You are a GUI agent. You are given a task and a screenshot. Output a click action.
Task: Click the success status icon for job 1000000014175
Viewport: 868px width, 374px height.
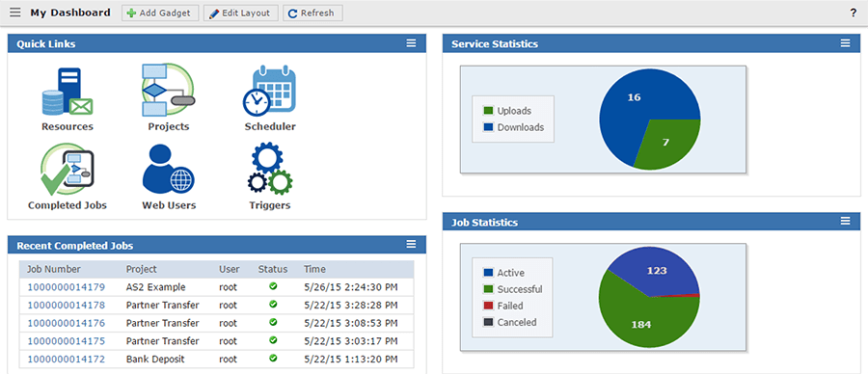coord(273,339)
